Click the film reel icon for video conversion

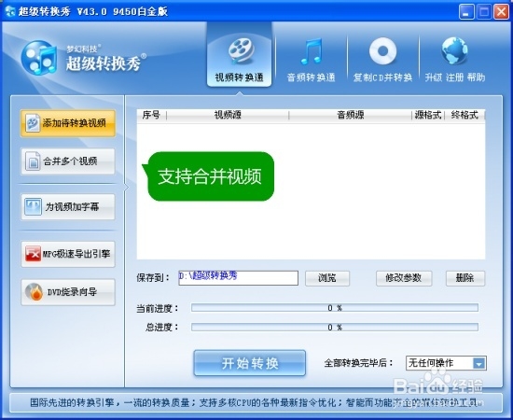click(241, 51)
